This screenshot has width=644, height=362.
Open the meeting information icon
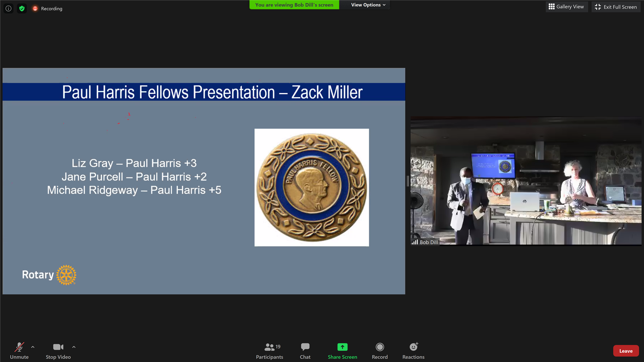click(x=8, y=8)
